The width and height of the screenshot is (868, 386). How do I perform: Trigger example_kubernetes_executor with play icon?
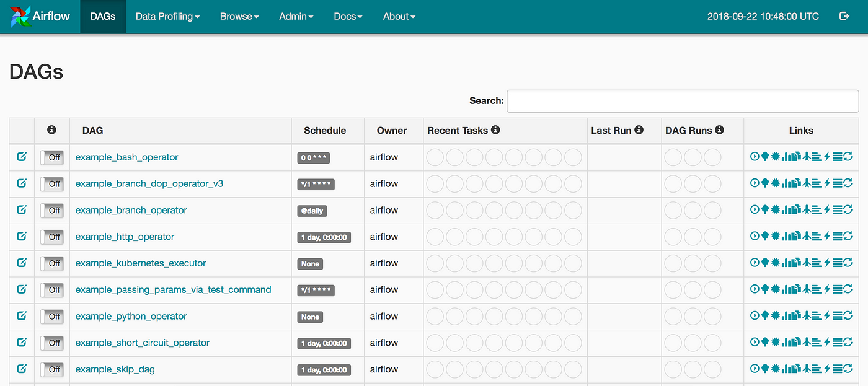tap(755, 263)
